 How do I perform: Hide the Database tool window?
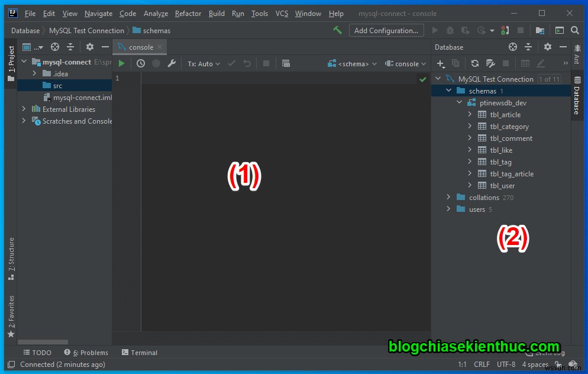coord(563,47)
